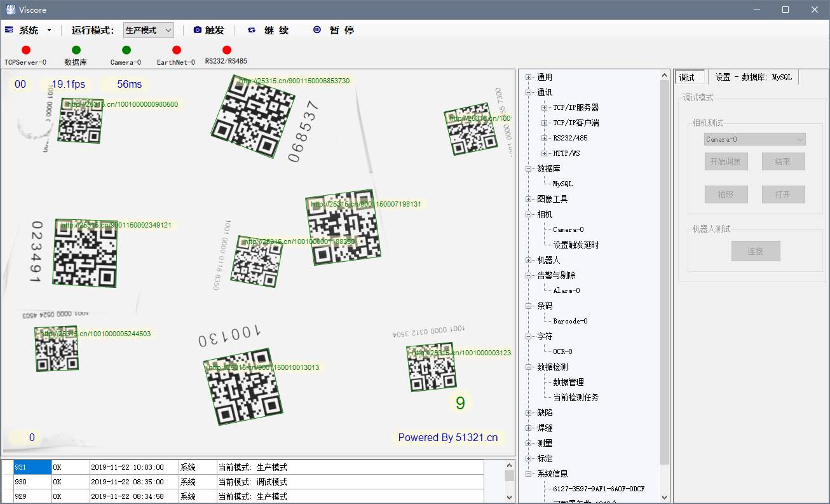Screen dimensions: 830x504
Task: Expand the 缺陷 tree node
Action: click(x=529, y=412)
